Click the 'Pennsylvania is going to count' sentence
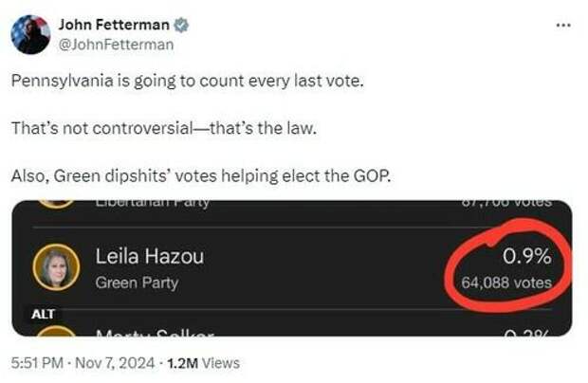Image resolution: width=588 pixels, height=383 pixels. tap(188, 81)
